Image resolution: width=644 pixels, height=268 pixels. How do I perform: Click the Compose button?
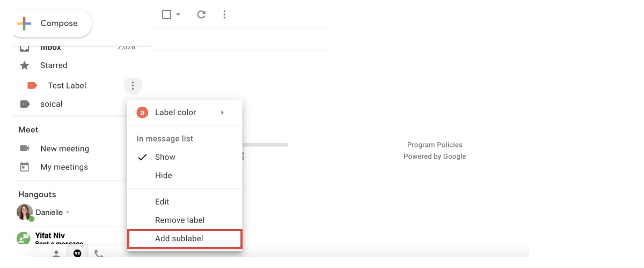pos(52,24)
